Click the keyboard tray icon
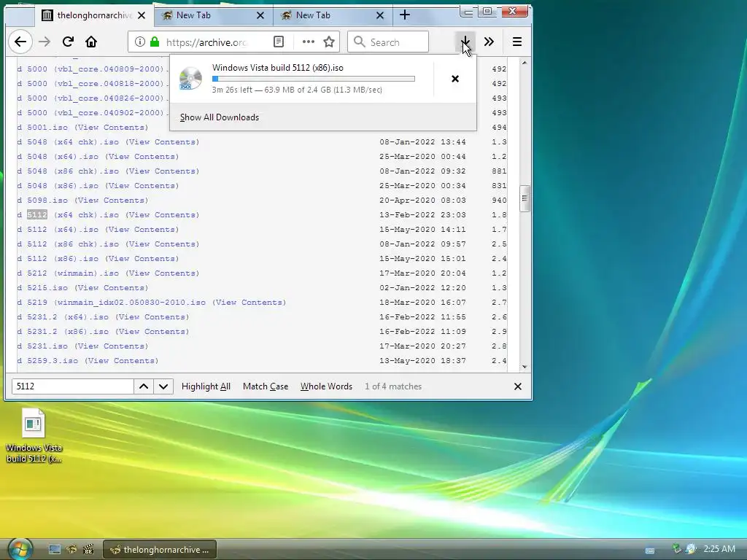 click(x=650, y=550)
